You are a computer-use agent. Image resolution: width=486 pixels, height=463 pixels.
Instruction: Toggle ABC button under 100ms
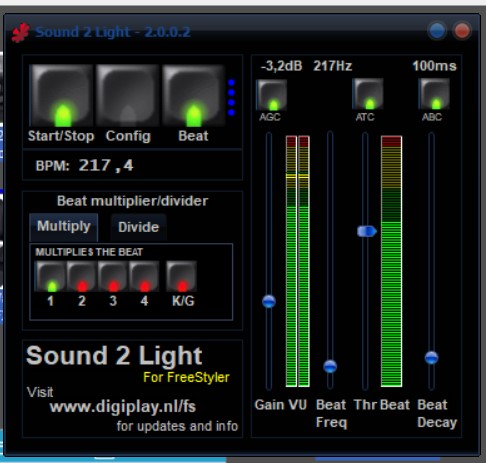click(434, 94)
